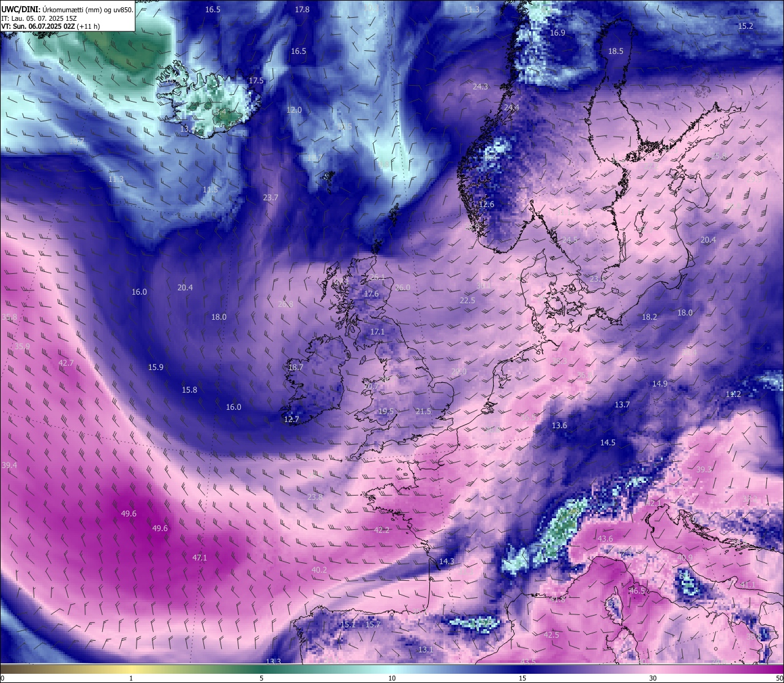Viewport: 784px width, 683px height.
Task: Click the 42.2 value in the Bay of Biscay
Action: tap(382, 530)
